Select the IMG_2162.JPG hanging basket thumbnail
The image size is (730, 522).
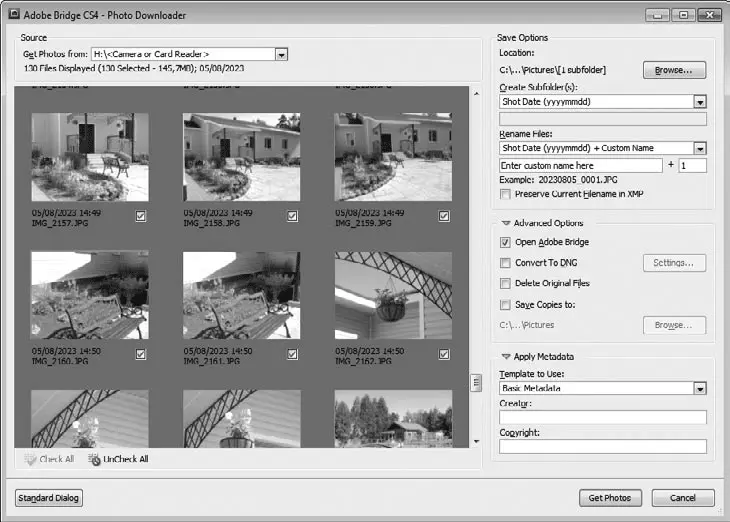[x=392, y=294]
